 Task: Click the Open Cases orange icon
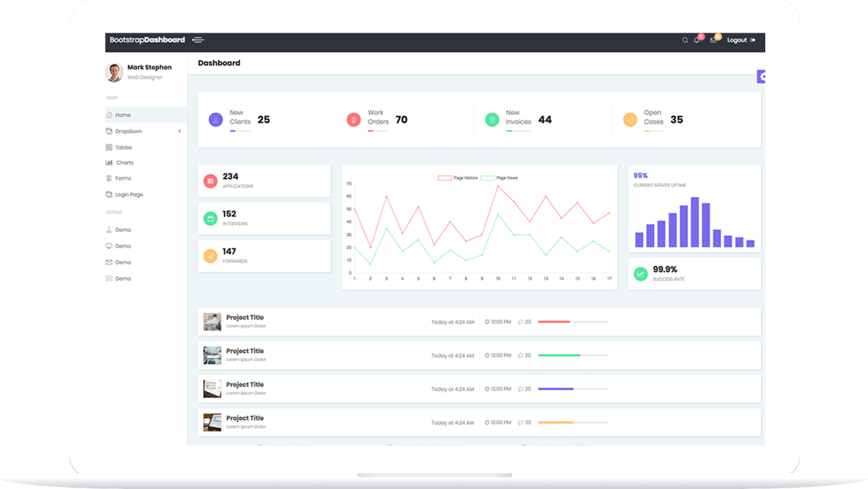(630, 120)
